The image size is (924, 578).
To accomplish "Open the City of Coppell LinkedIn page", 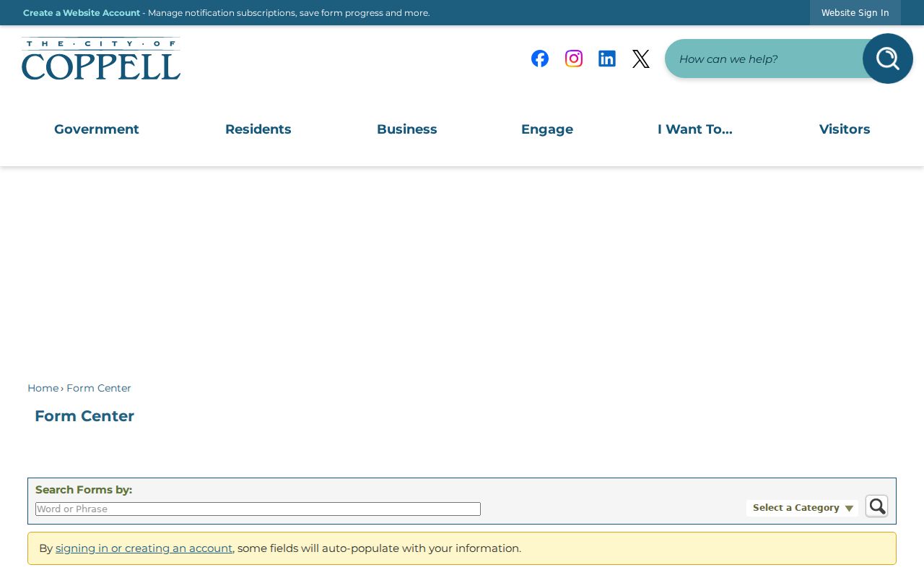I will [x=607, y=59].
